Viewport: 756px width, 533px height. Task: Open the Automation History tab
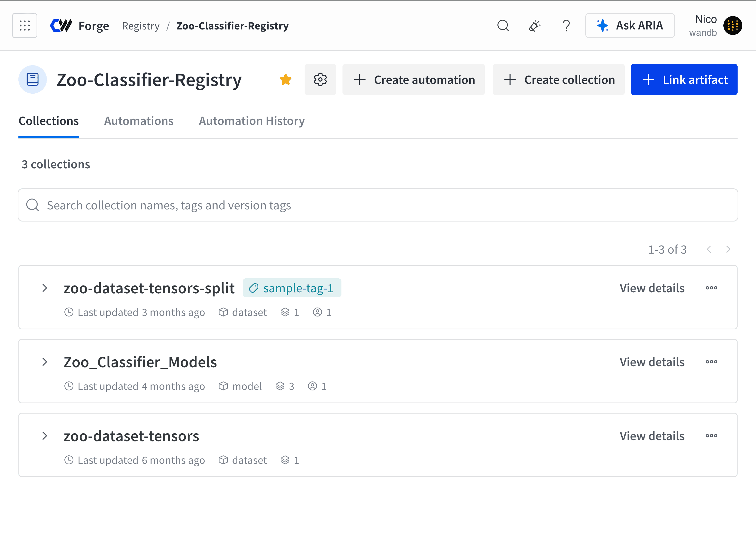[x=251, y=121]
